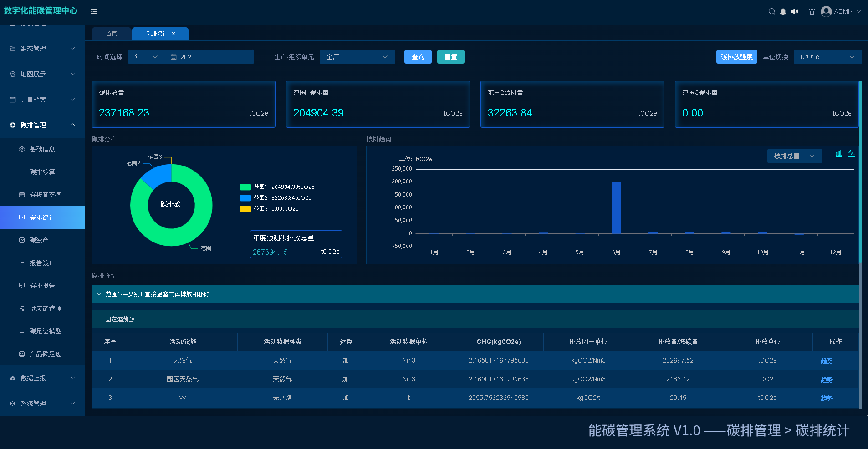The width and height of the screenshot is (868, 449).
Task: Toggle the sound speaker icon
Action: pos(795,11)
